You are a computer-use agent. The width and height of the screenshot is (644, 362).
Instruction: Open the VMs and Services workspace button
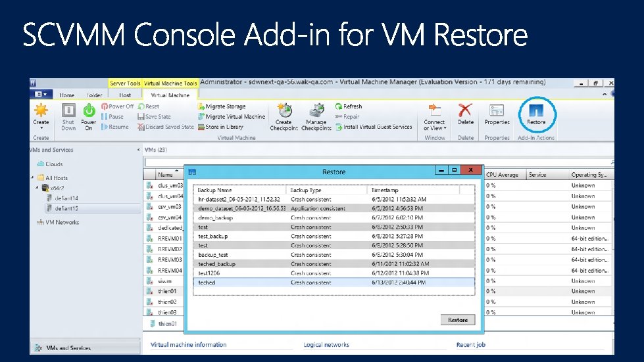[x=86, y=348]
